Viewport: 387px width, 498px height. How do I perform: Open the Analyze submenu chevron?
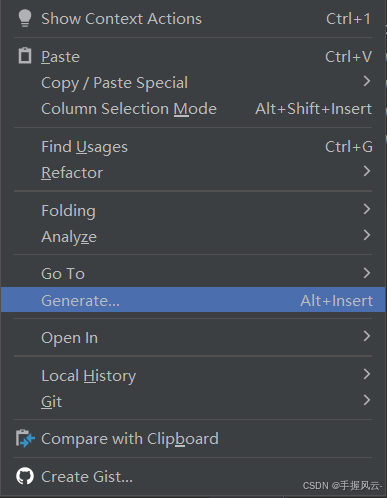pos(367,235)
